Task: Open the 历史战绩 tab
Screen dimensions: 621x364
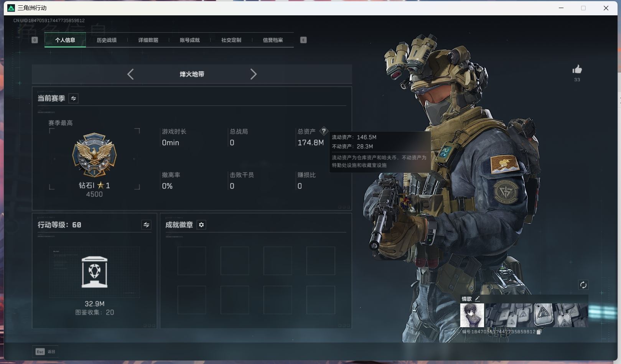Action: 107,40
